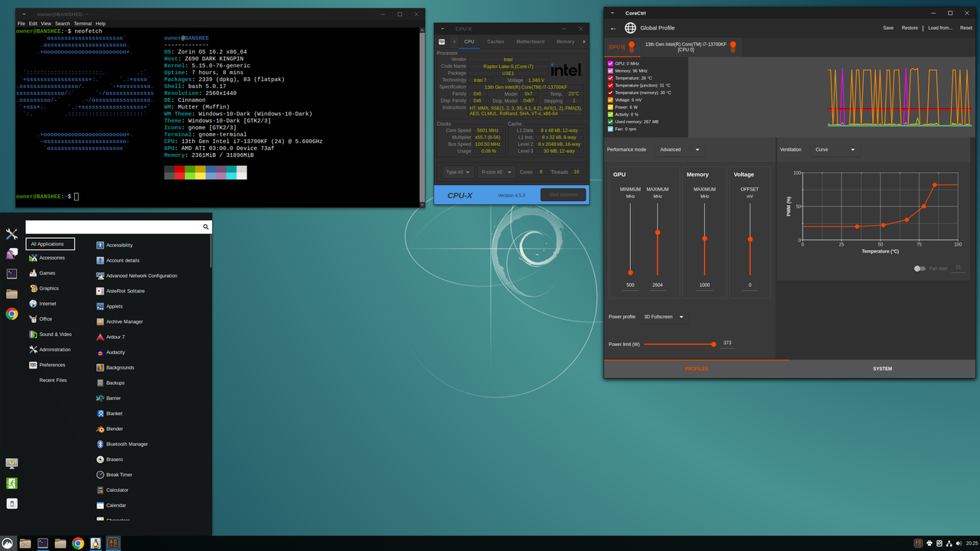Click the CoreCtrl back arrow
Screen dimensions: 980x551
pos(613,28)
